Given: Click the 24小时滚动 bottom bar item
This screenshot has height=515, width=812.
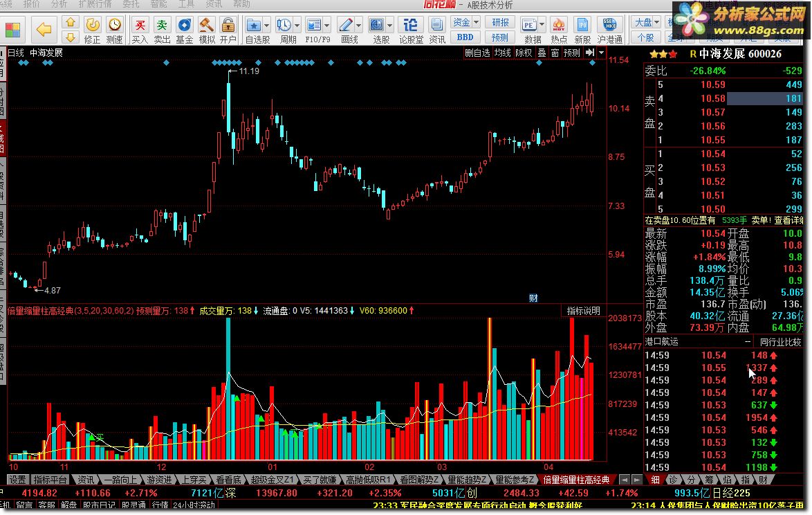Looking at the screenshot, I should click(x=194, y=505).
